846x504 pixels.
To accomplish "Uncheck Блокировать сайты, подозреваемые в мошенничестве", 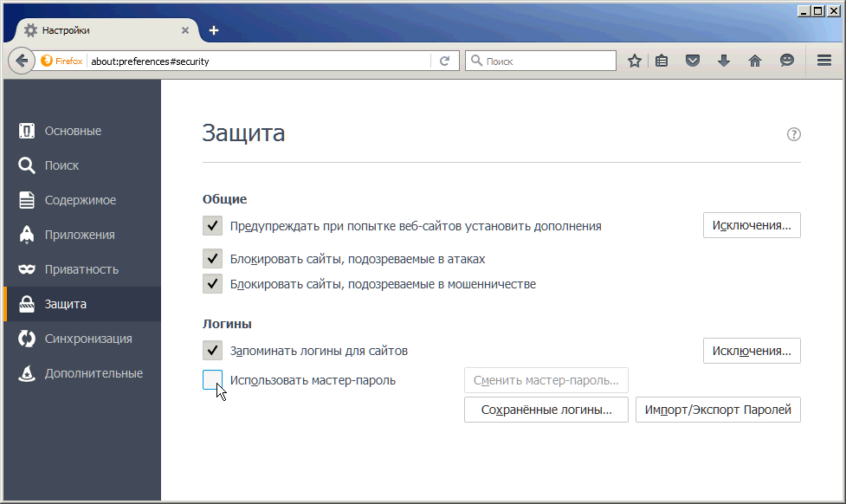I will 212,283.
